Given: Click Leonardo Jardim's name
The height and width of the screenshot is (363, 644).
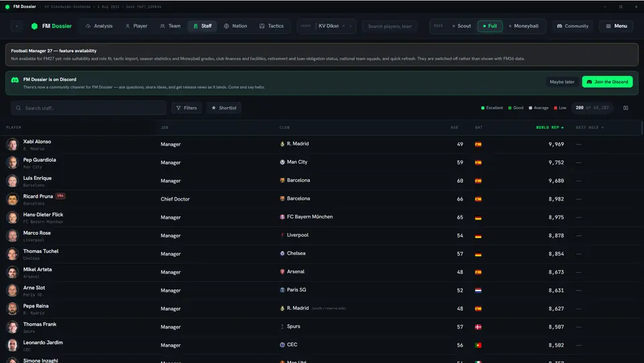Looking at the screenshot, I should 43,342.
